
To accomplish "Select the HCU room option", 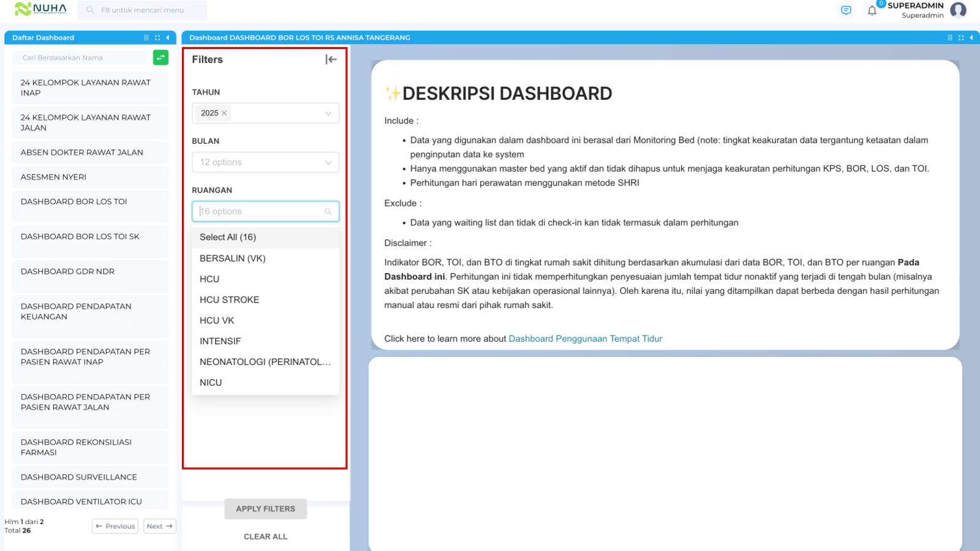I will pyautogui.click(x=265, y=279).
